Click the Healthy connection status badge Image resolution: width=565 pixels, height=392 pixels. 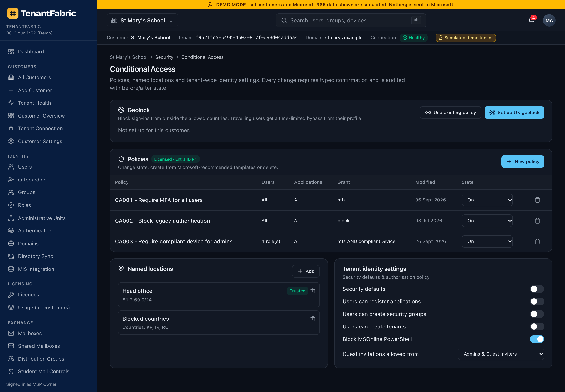tap(414, 38)
